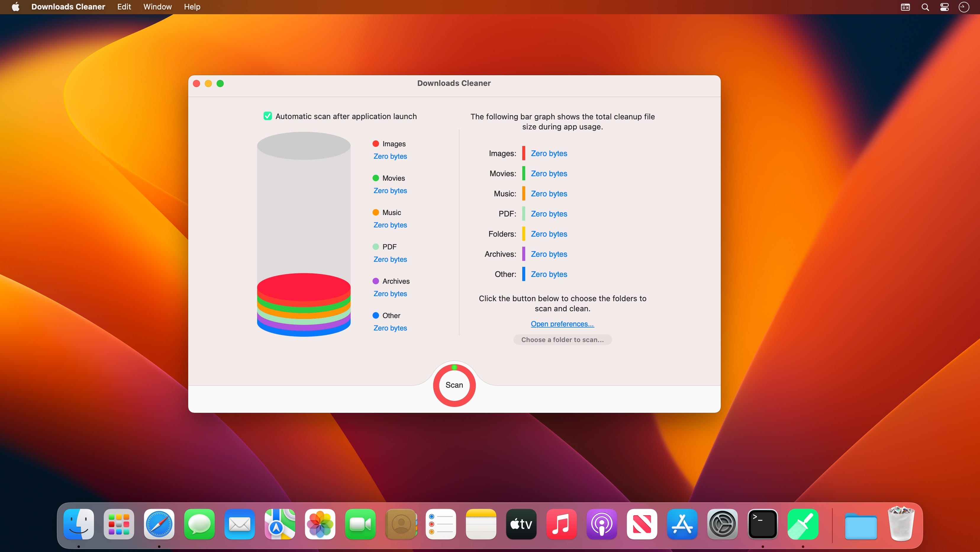
Task: Click the purple Archives legend dot
Action: point(376,281)
